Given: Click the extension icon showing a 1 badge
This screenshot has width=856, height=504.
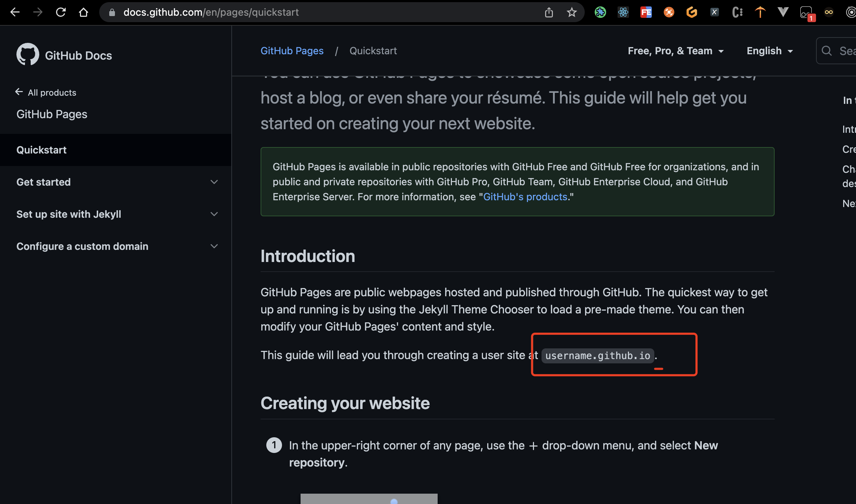Looking at the screenshot, I should coord(806,12).
